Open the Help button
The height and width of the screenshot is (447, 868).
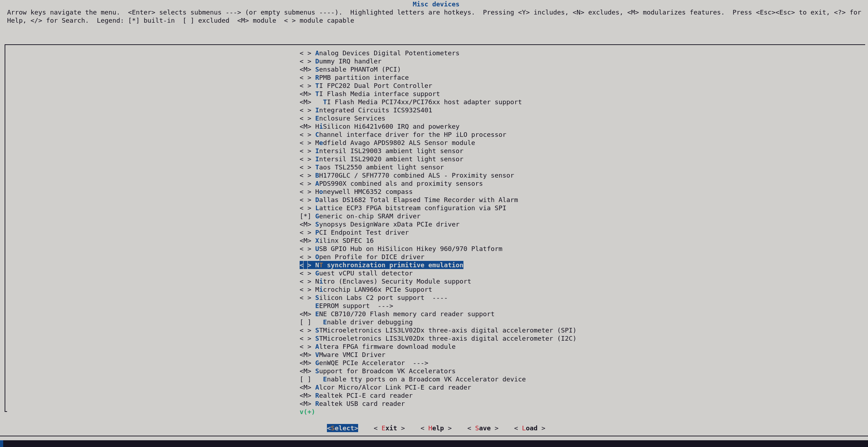click(x=436, y=428)
